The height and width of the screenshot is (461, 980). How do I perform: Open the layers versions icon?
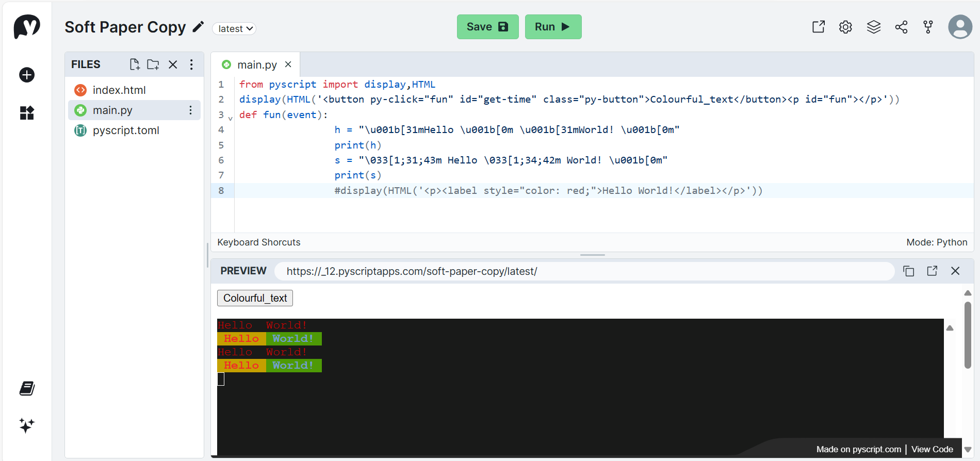point(873,27)
